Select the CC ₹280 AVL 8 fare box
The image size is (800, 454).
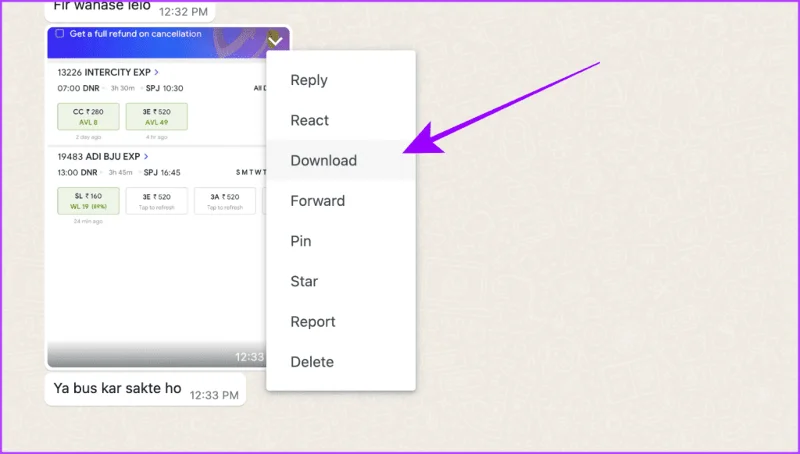click(x=88, y=116)
